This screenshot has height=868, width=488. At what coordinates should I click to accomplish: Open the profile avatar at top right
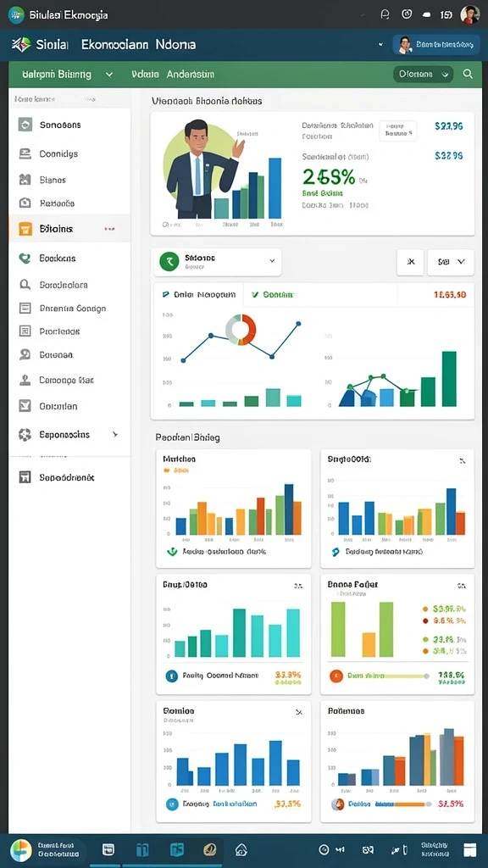469,14
